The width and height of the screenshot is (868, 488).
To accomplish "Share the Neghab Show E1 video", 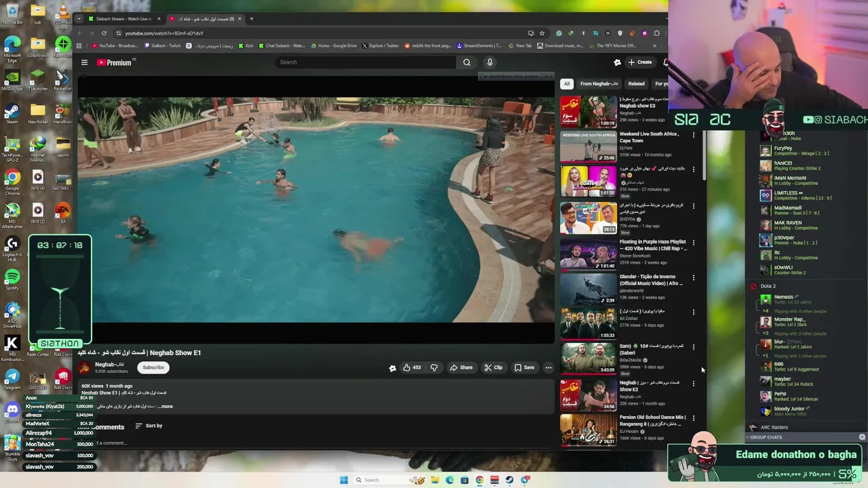I will (461, 367).
